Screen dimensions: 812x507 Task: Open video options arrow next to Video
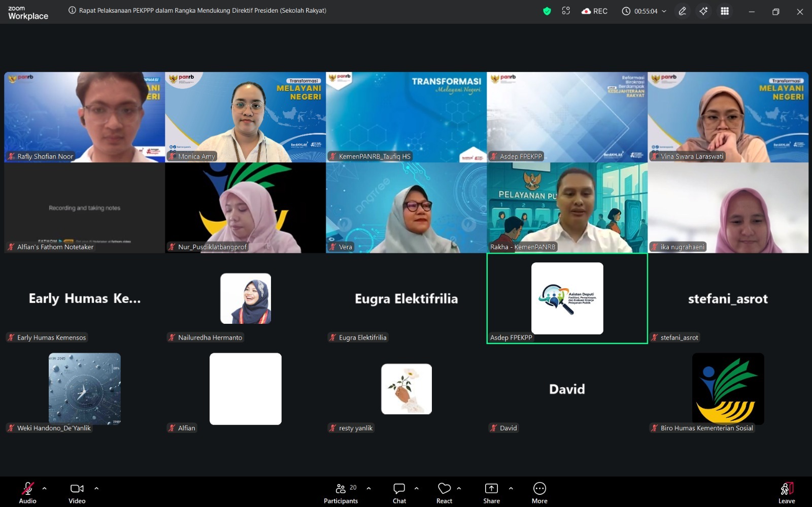click(x=96, y=488)
